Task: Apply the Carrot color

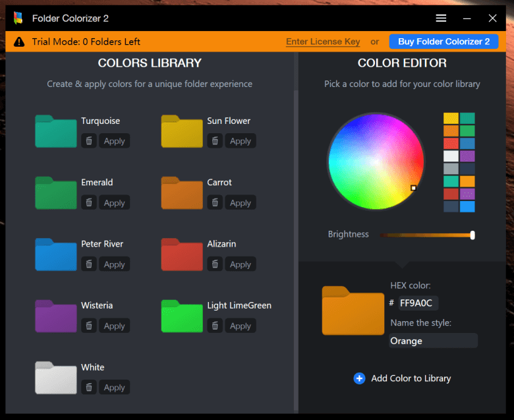Action: pyautogui.click(x=241, y=202)
